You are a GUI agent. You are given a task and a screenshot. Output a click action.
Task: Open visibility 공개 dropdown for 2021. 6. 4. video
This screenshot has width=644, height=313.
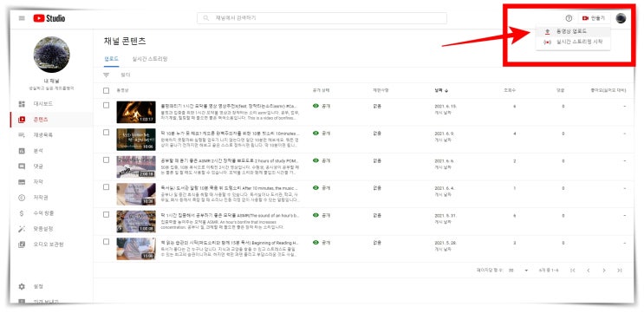(322, 188)
